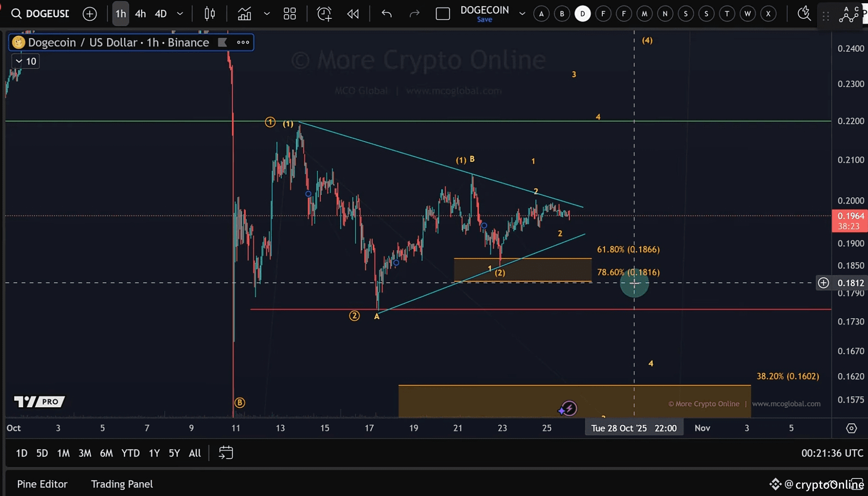Switch to layout shortcut T

tap(727, 14)
